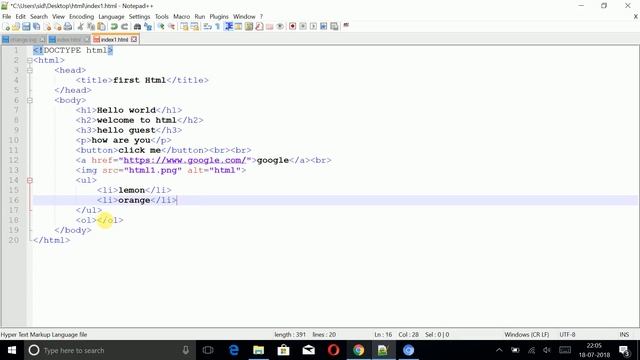Screen dimensions: 640x360
Task: Collapse the head tag fold marker
Action: (x=29, y=70)
